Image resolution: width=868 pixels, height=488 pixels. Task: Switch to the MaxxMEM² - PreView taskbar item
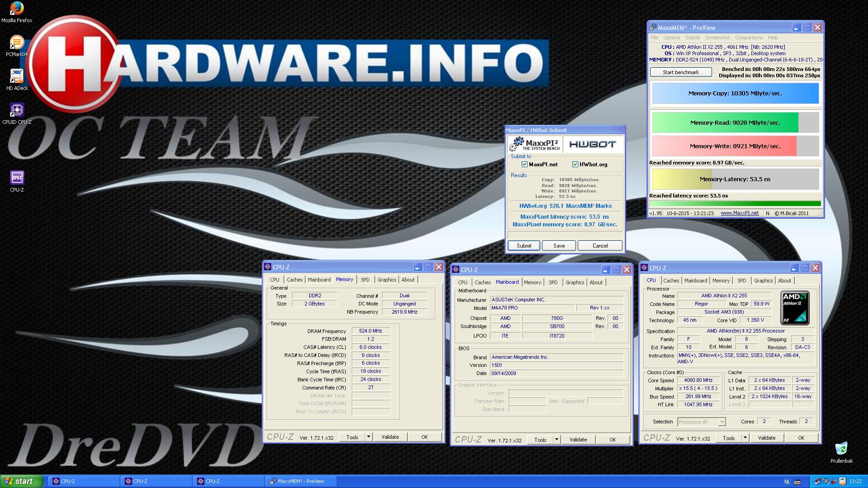click(x=301, y=481)
